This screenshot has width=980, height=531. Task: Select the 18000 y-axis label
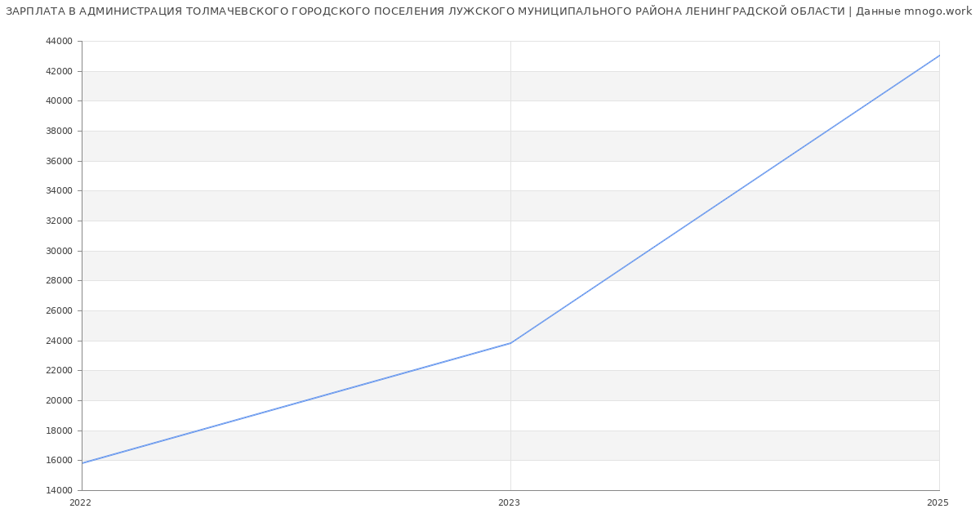(x=59, y=431)
